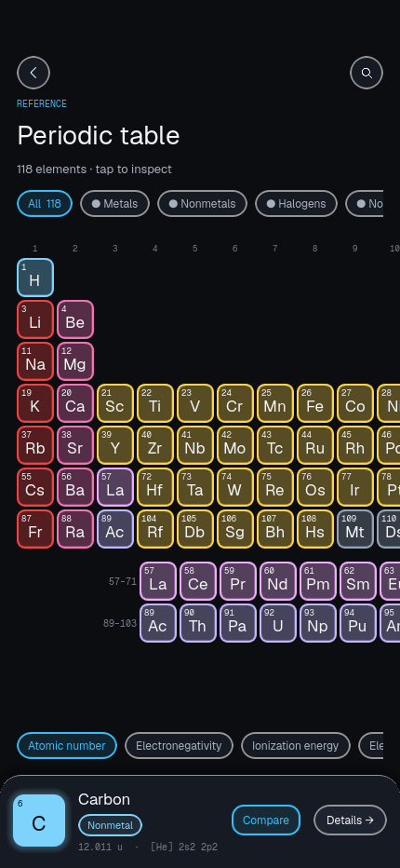Open Ruthenium (Ru) tile
Image resolution: width=400 pixels, height=868 pixels.
(x=315, y=445)
